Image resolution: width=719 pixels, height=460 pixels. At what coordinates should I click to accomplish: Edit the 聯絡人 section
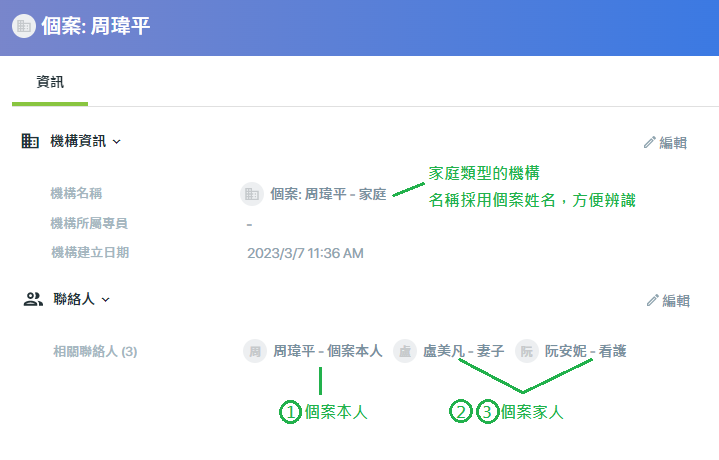tap(669, 301)
